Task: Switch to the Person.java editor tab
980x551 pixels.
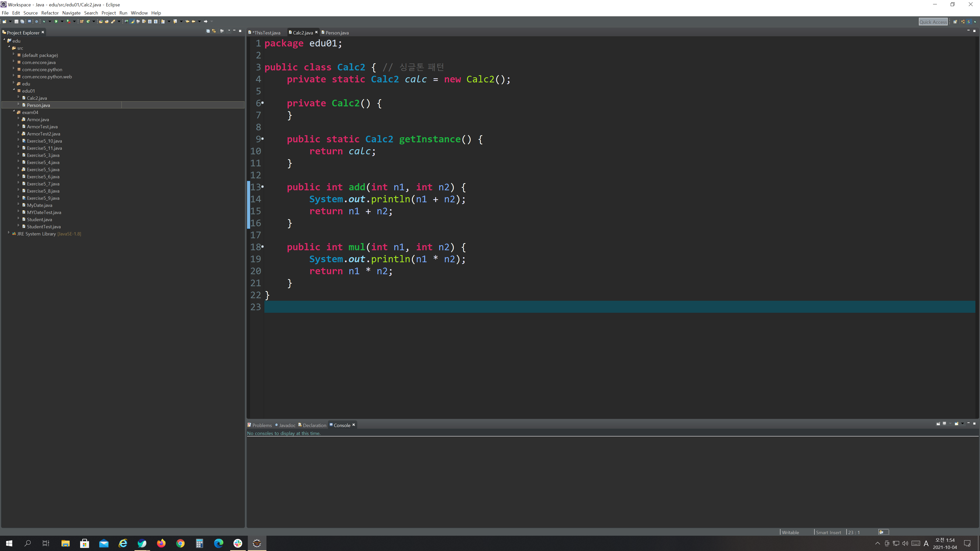Action: pos(337,33)
